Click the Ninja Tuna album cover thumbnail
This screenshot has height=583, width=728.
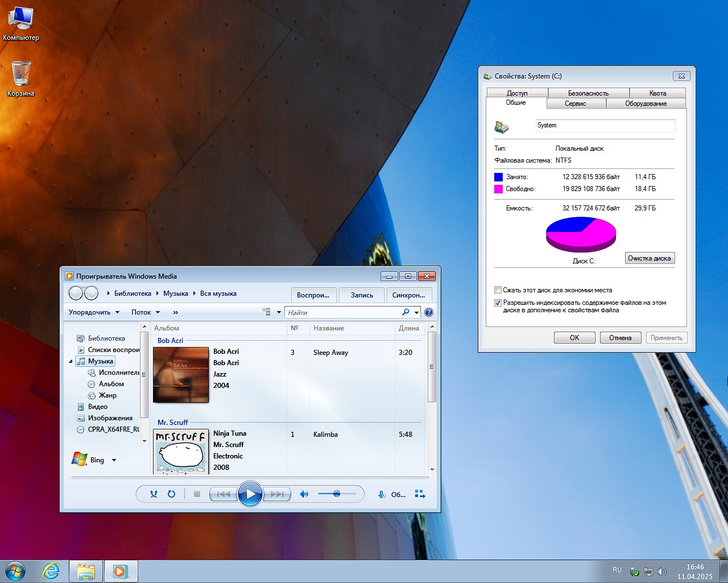coord(181,451)
